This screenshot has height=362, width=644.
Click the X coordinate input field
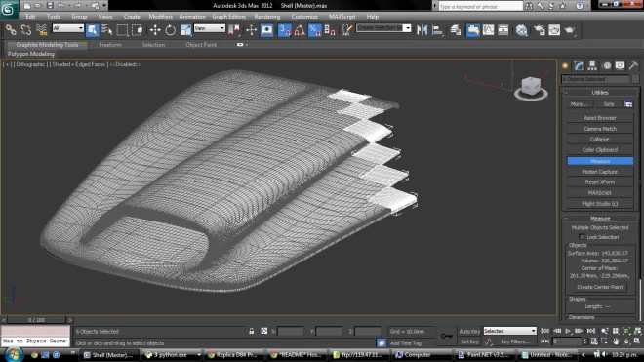point(291,331)
